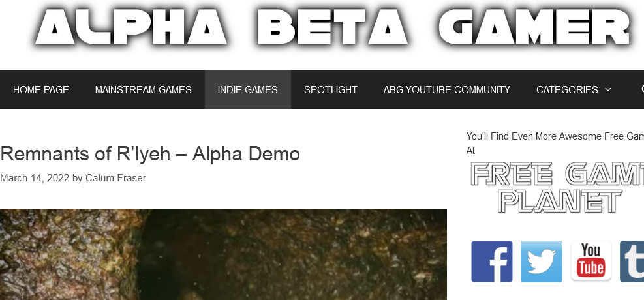Expand the Categories chevron arrow
The image size is (644, 300).
tap(608, 89)
